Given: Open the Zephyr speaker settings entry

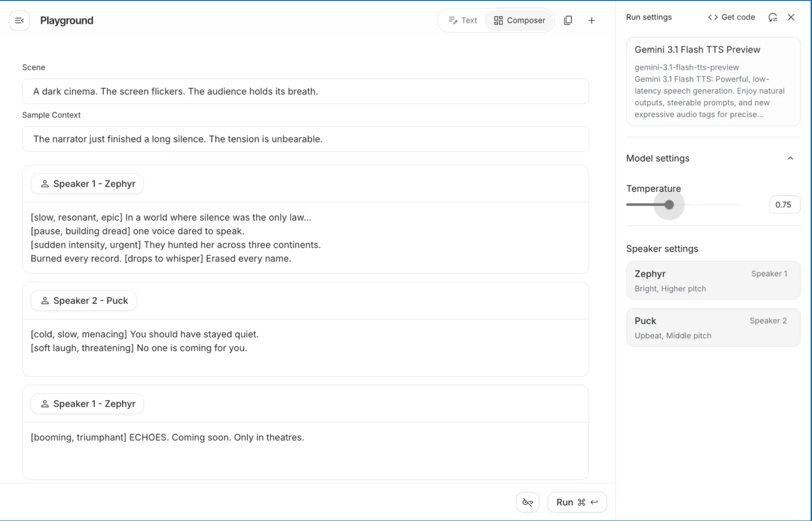Looking at the screenshot, I should (713, 280).
